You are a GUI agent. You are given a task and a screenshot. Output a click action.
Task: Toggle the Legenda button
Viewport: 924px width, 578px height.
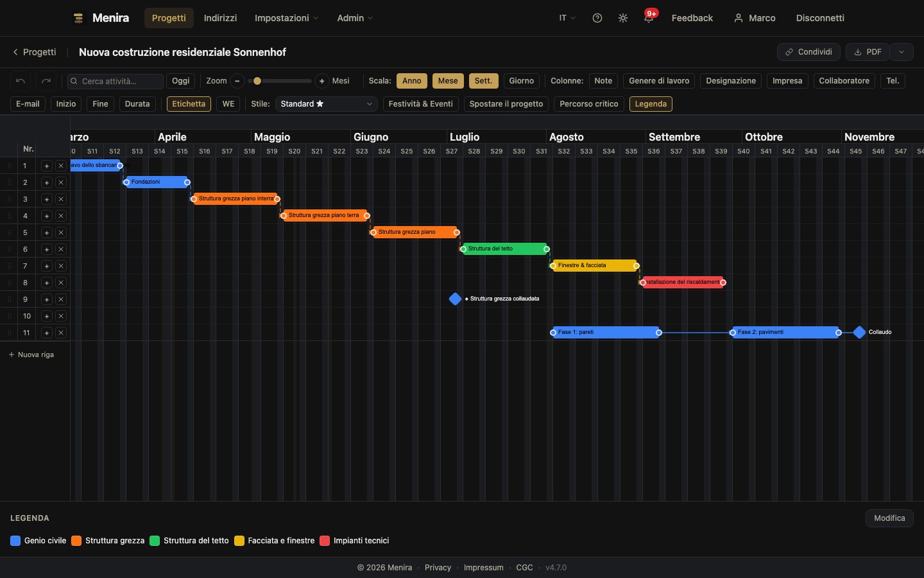651,104
